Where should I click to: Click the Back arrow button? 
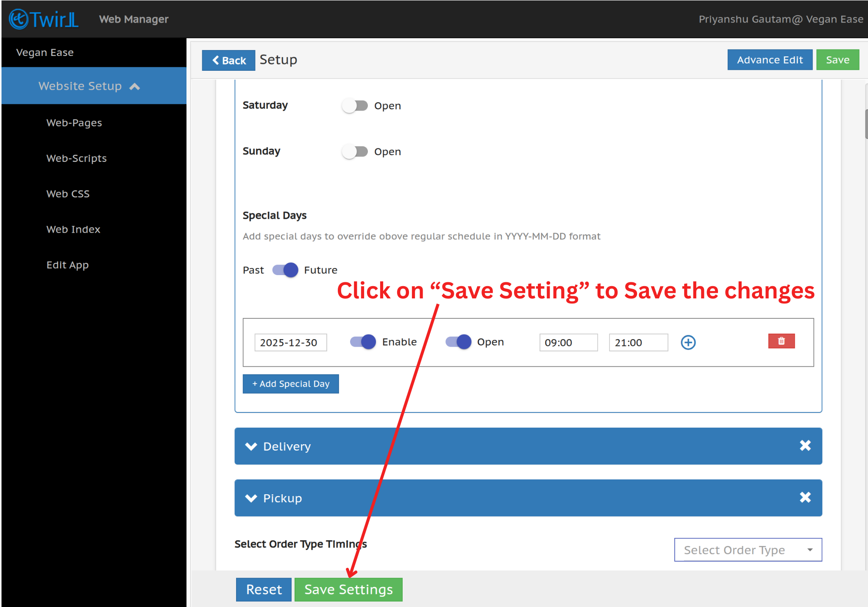click(228, 60)
